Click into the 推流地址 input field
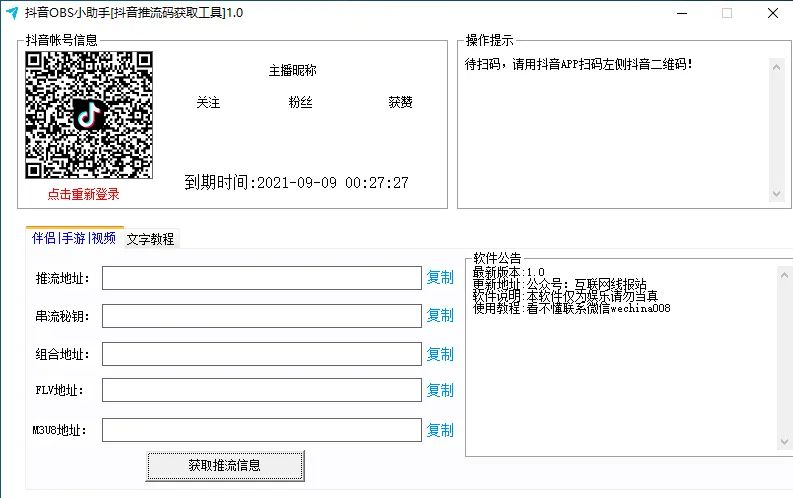This screenshot has height=498, width=793. tap(261, 278)
